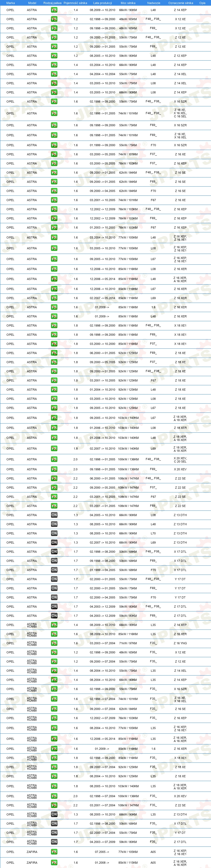Viewport: 211px width, 868px height.
Task: Click the Marka column header
Action: [x=11, y=3]
